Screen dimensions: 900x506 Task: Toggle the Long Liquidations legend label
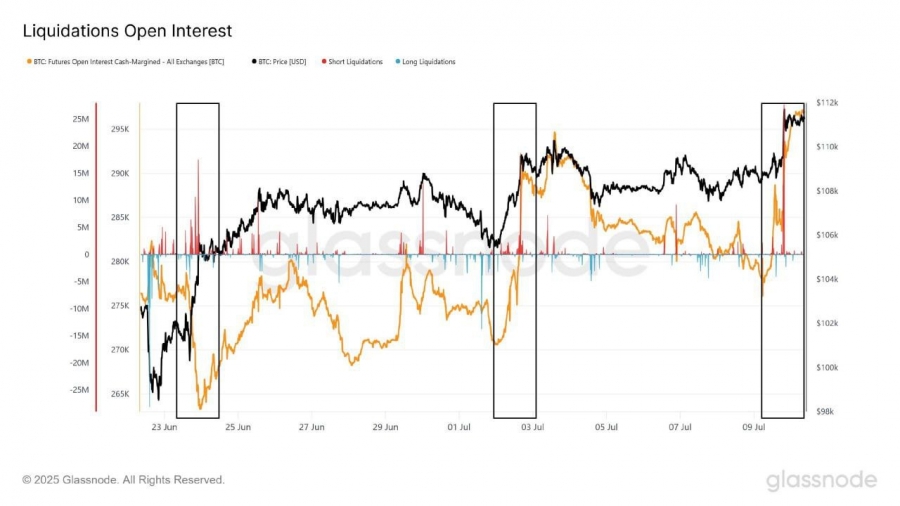(x=429, y=61)
